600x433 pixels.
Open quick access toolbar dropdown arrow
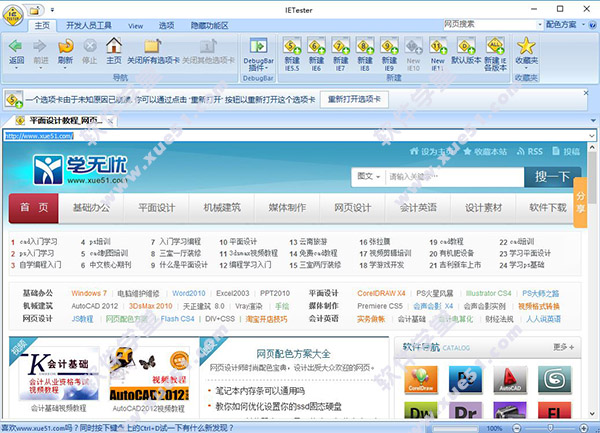click(52, 10)
